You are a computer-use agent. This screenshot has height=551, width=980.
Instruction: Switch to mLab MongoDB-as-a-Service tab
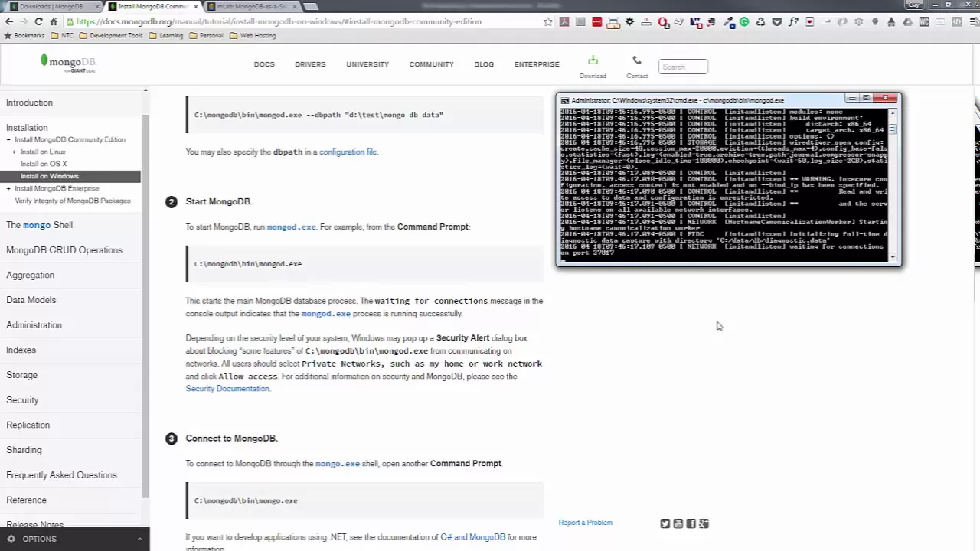coord(253,6)
